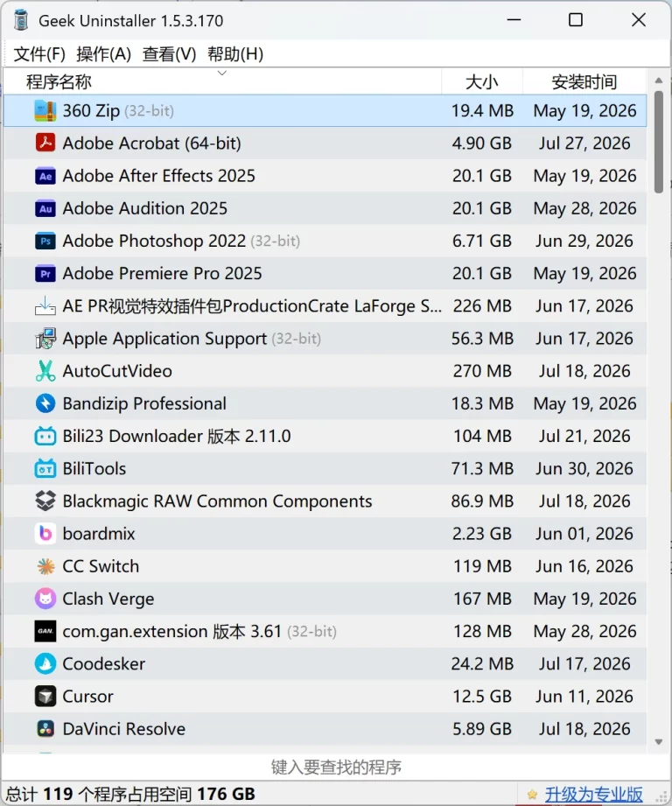Screen dimensions: 672x806
Task: Select the Adobe Audition 2025 name
Action: click(x=145, y=208)
